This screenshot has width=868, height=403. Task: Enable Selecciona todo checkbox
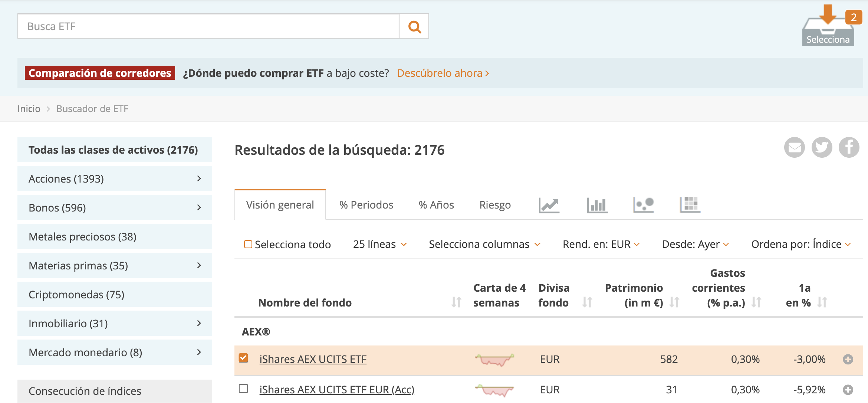(248, 244)
